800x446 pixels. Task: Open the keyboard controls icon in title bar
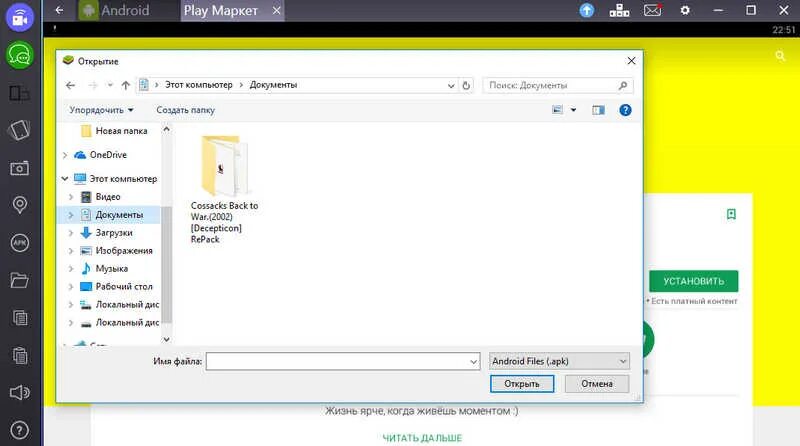tap(619, 10)
